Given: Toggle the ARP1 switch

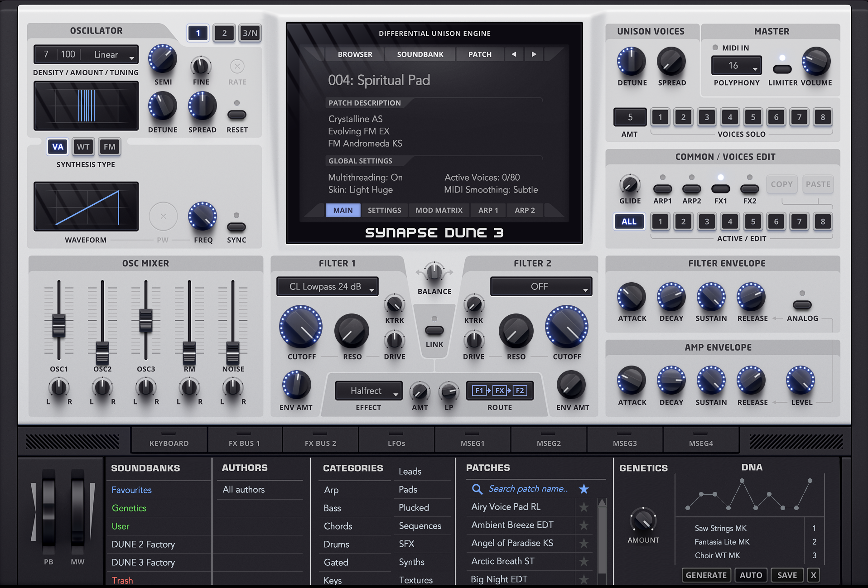Looking at the screenshot, I should click(x=663, y=188).
